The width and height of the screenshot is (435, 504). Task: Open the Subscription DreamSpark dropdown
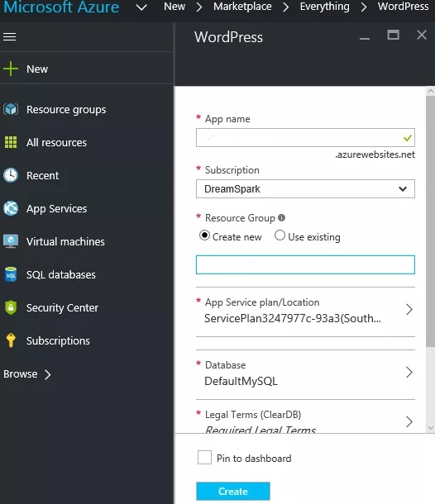[x=305, y=189]
